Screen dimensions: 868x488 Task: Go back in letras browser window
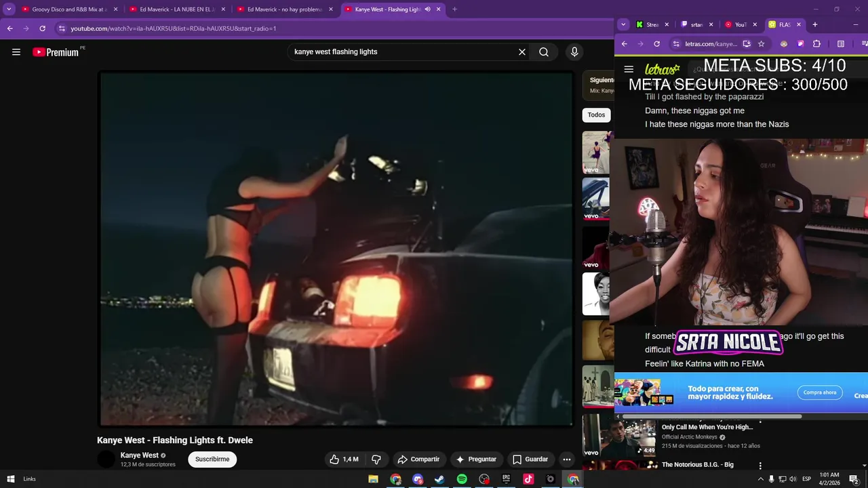pyautogui.click(x=625, y=44)
